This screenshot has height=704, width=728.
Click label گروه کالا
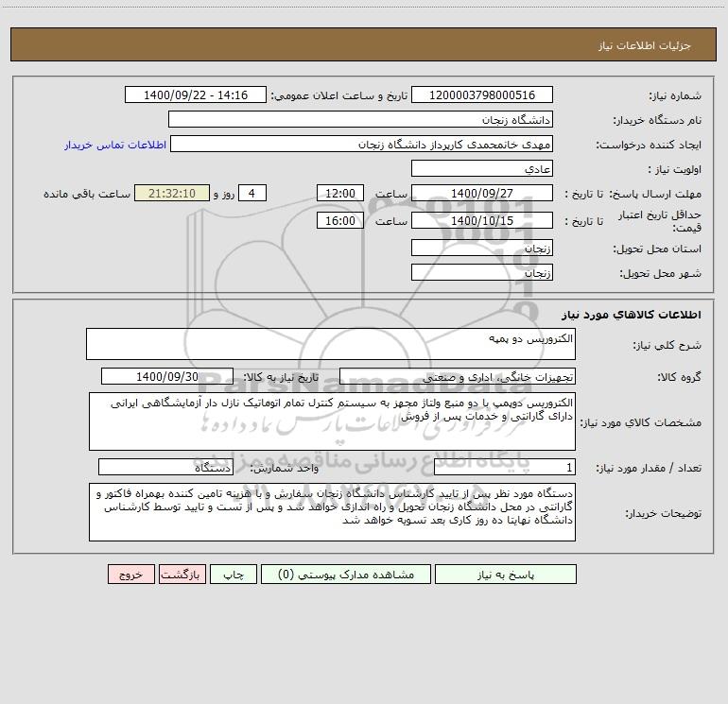tap(679, 377)
